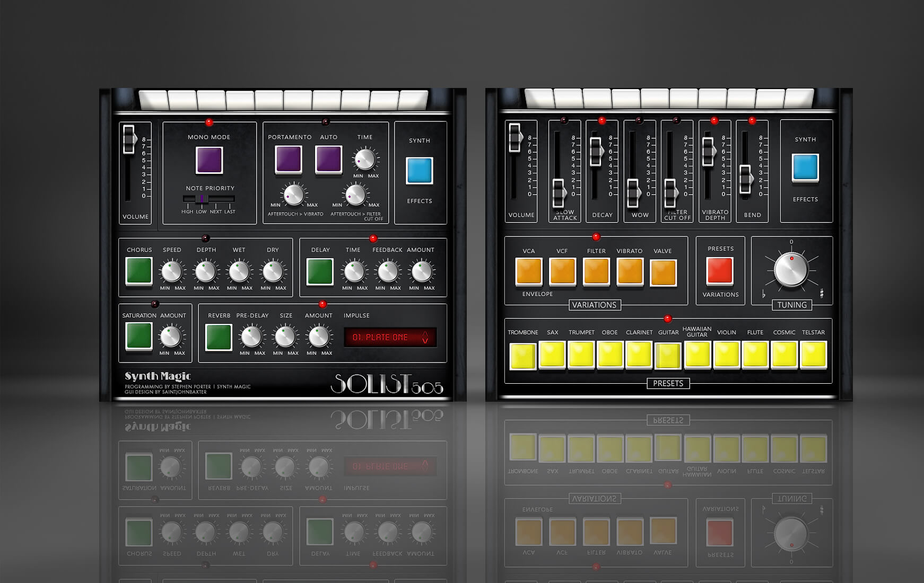Toggle the orange VCA envelope button
This screenshot has width=924, height=583.
click(x=529, y=271)
